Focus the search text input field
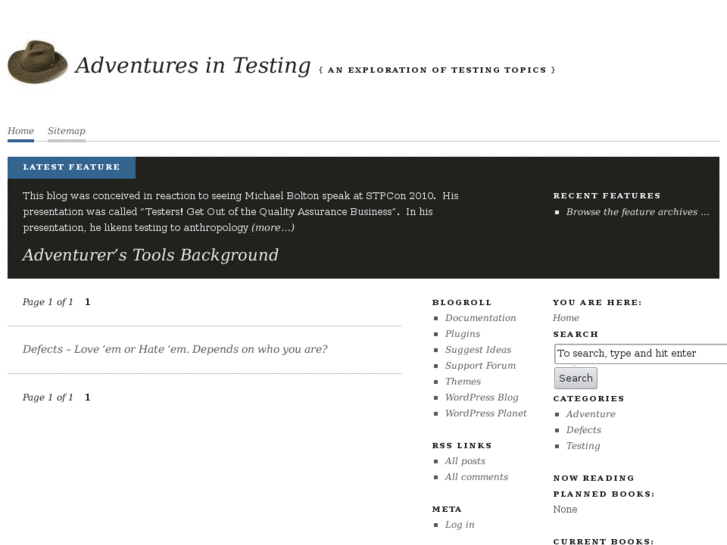The image size is (727, 545). pos(640,353)
